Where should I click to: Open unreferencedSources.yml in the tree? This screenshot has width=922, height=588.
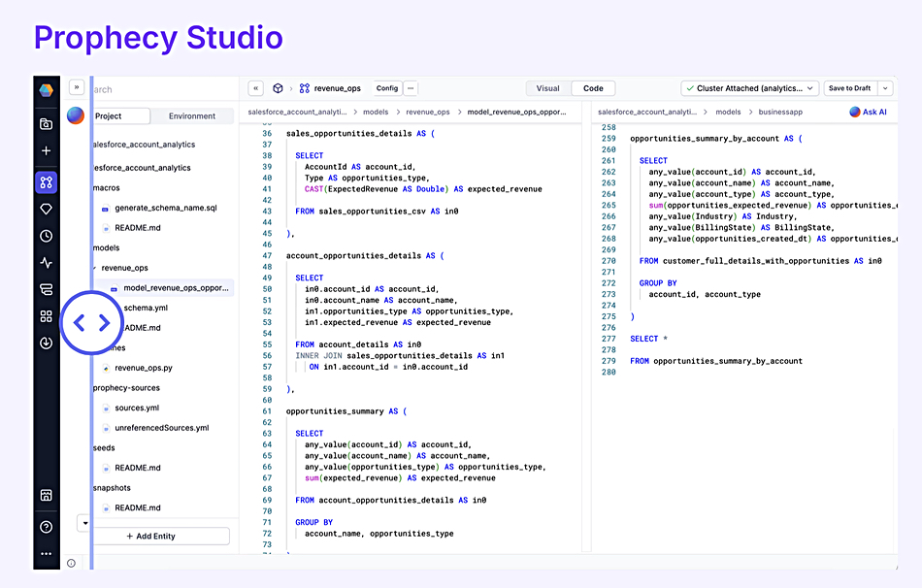pyautogui.click(x=162, y=428)
